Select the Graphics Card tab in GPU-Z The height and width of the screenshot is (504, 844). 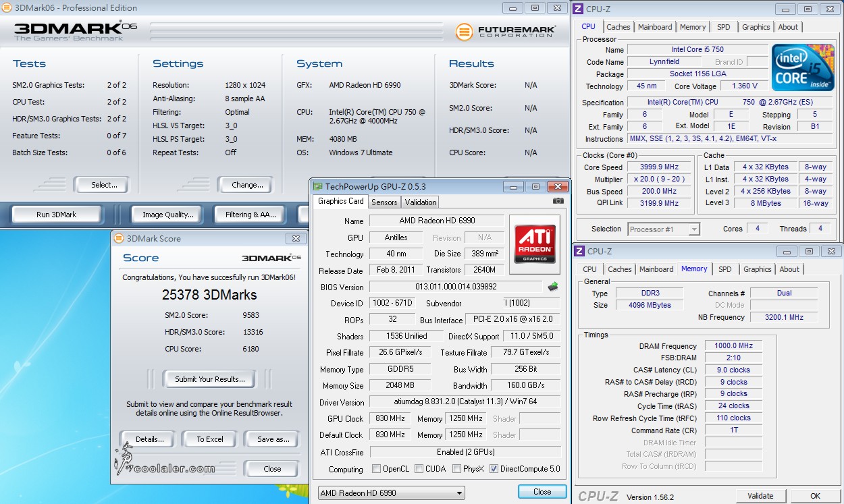[x=341, y=201]
